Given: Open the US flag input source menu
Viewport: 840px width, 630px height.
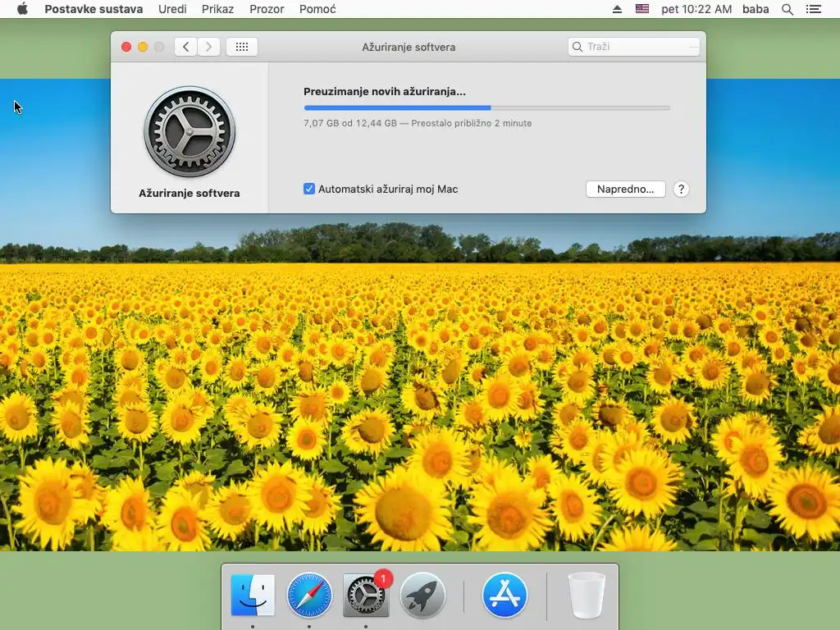Looking at the screenshot, I should [642, 8].
